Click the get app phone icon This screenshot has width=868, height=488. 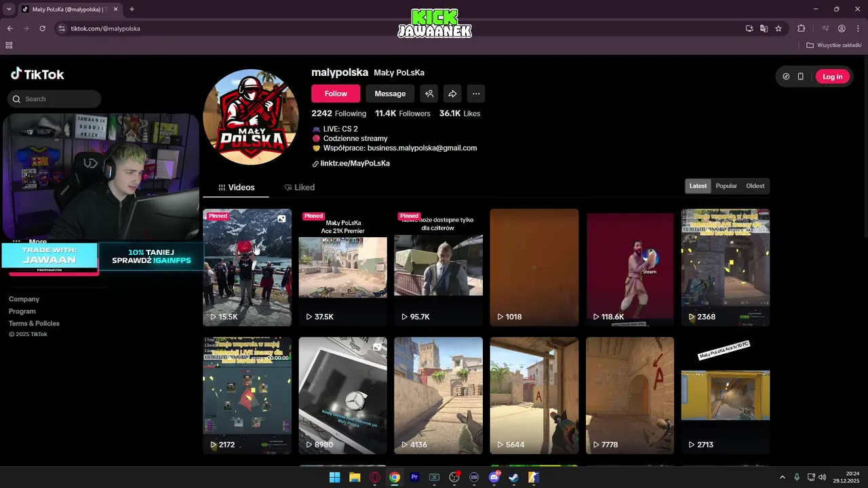(800, 77)
